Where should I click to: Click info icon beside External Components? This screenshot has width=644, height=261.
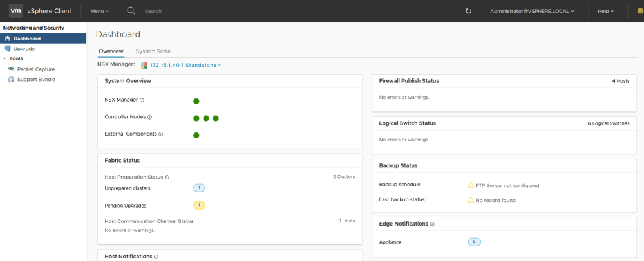(x=160, y=134)
